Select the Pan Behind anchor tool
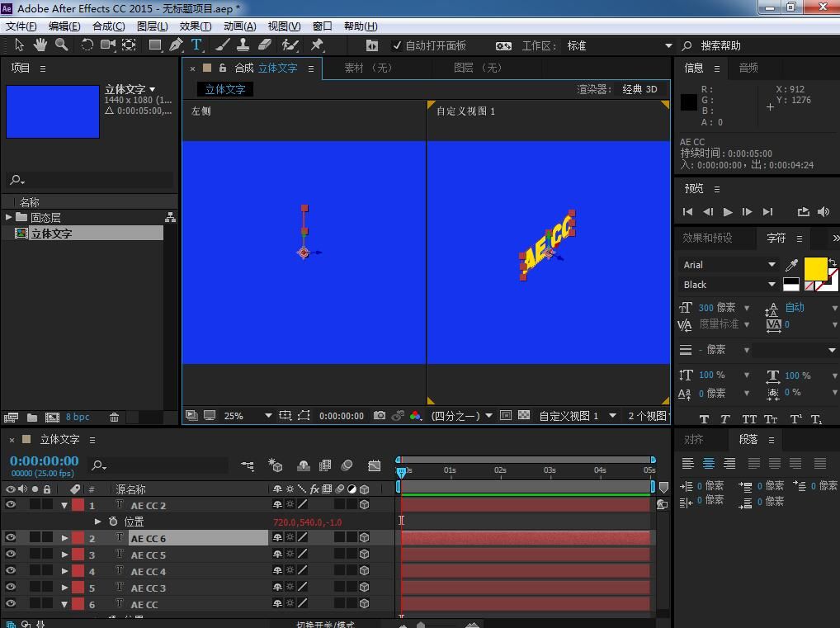The height and width of the screenshot is (628, 840). tap(129, 45)
